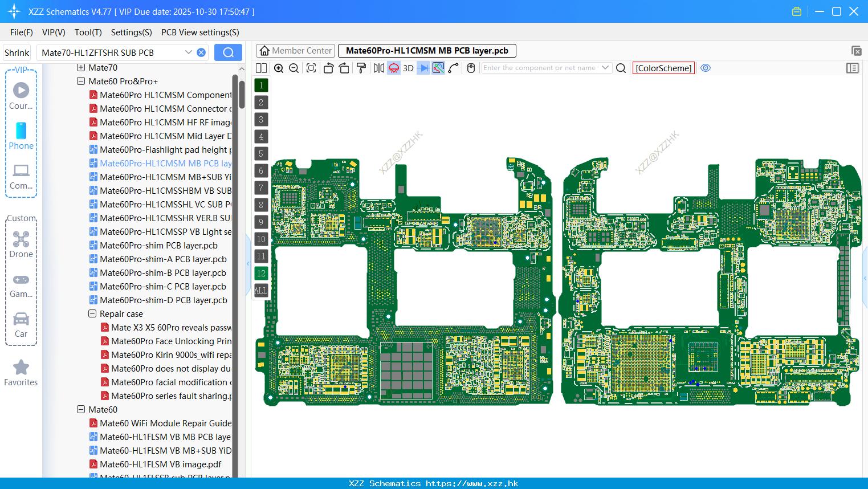Toggle the net routing highlight icon
Viewport: 868px width, 489px height.
click(438, 68)
